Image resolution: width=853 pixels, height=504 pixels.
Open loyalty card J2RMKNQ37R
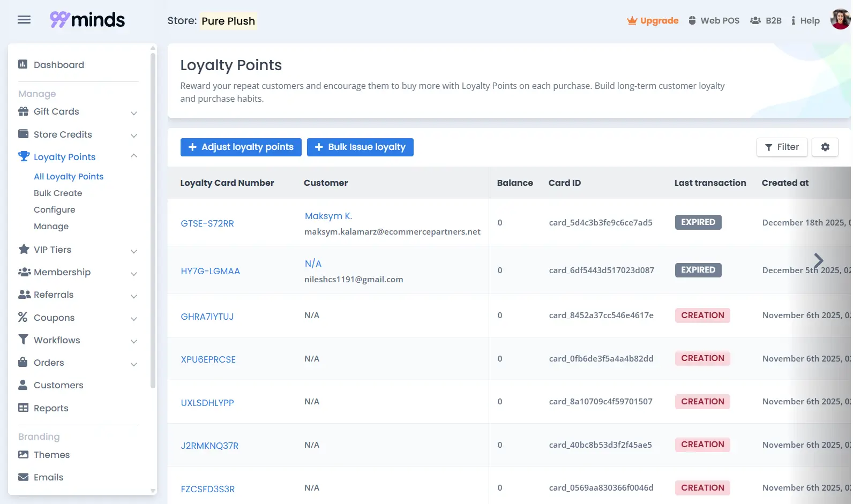pyautogui.click(x=209, y=446)
